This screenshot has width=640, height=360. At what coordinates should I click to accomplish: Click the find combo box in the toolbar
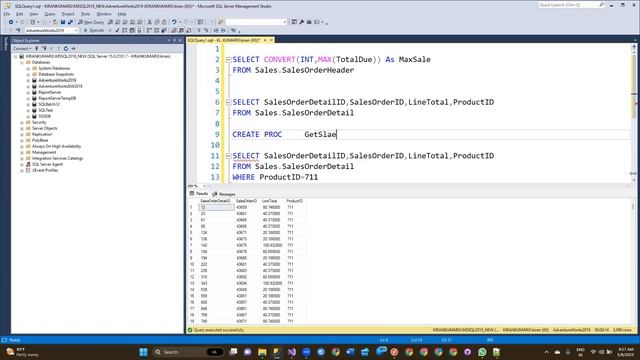(x=256, y=22)
